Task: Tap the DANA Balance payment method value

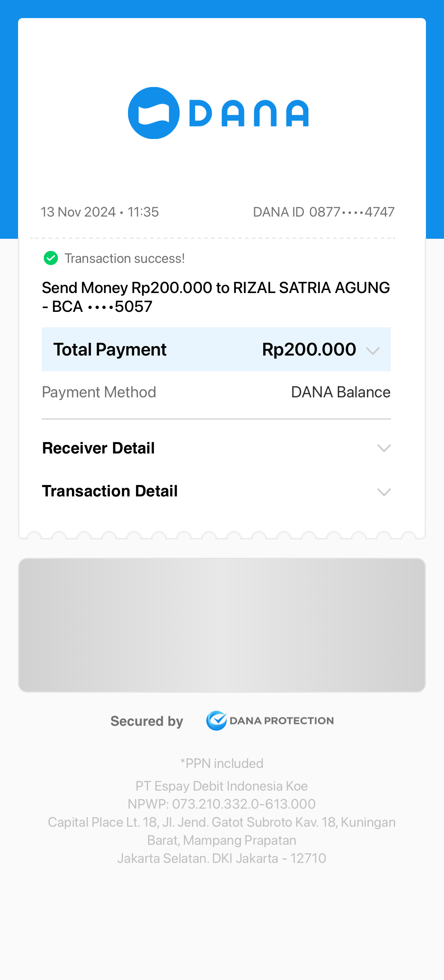Action: [340, 392]
